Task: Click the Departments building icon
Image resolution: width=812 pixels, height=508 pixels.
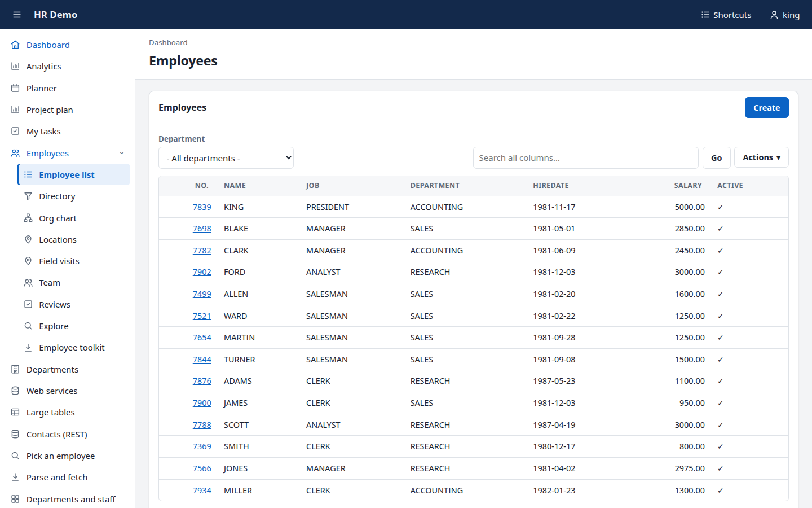Action: (x=15, y=369)
